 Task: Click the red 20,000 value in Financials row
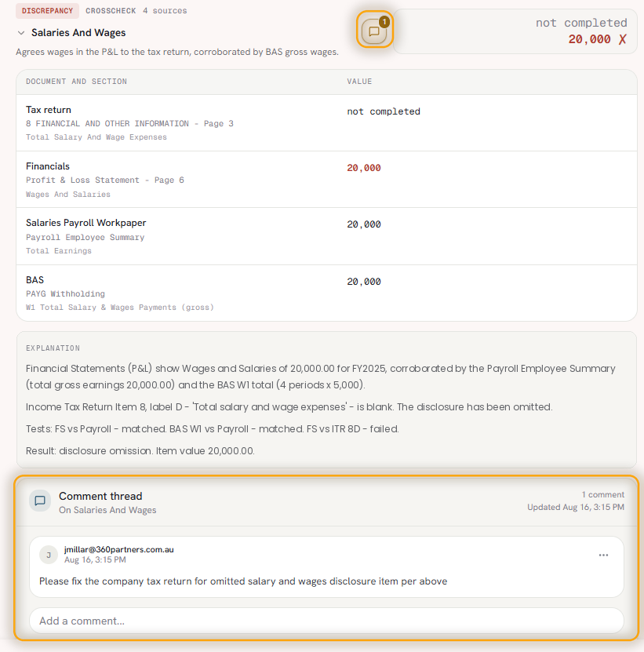tap(364, 168)
